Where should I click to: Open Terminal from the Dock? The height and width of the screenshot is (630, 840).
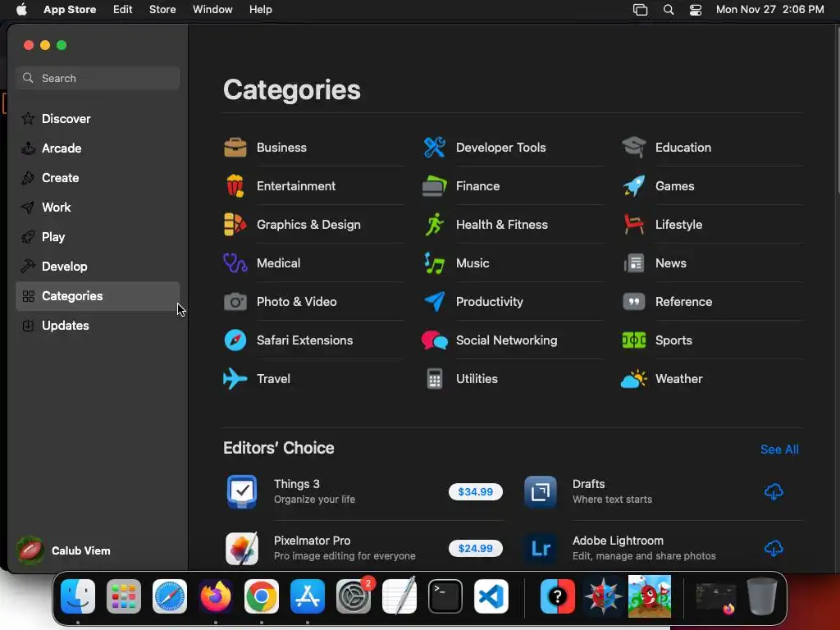coord(445,596)
